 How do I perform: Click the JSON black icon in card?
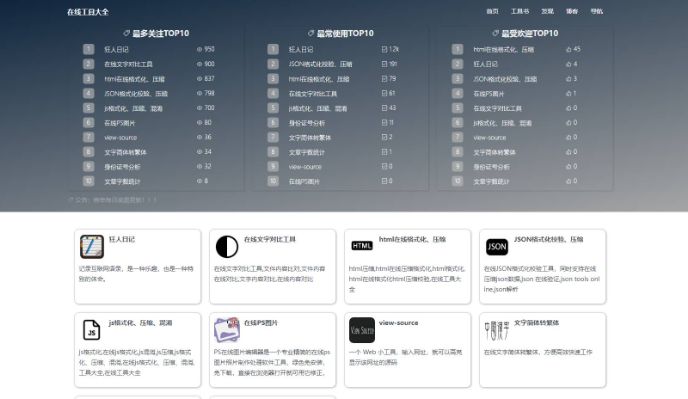497,247
